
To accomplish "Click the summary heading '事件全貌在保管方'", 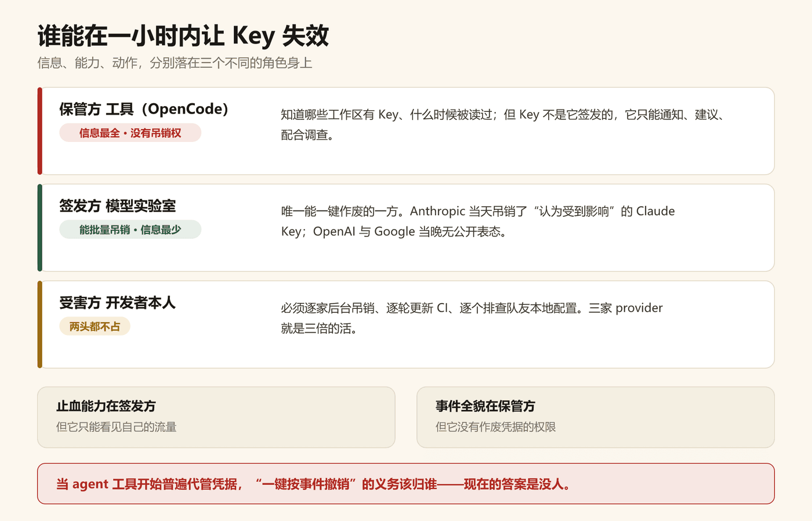I will click(x=485, y=406).
